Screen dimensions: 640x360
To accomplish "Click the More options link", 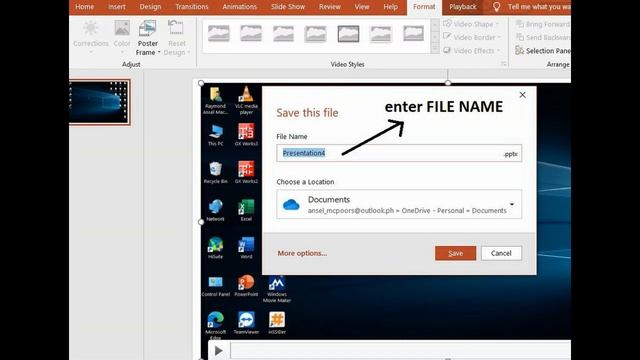I will pyautogui.click(x=302, y=253).
